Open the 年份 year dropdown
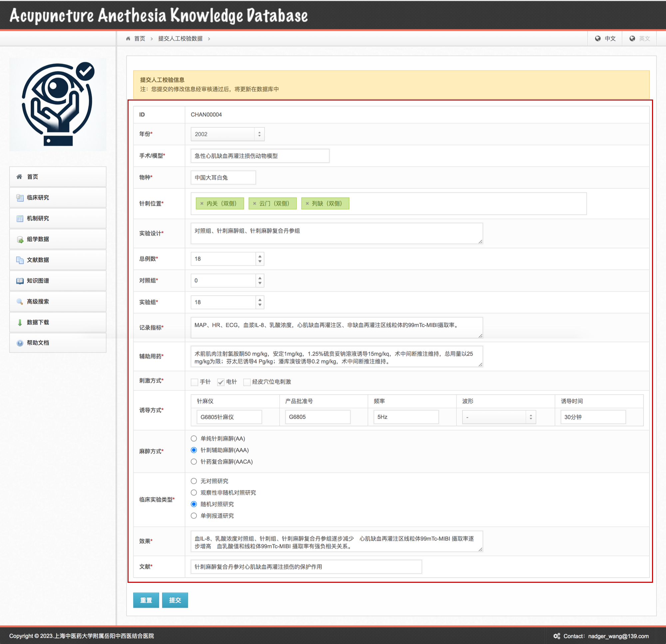666x644 pixels. (x=227, y=134)
